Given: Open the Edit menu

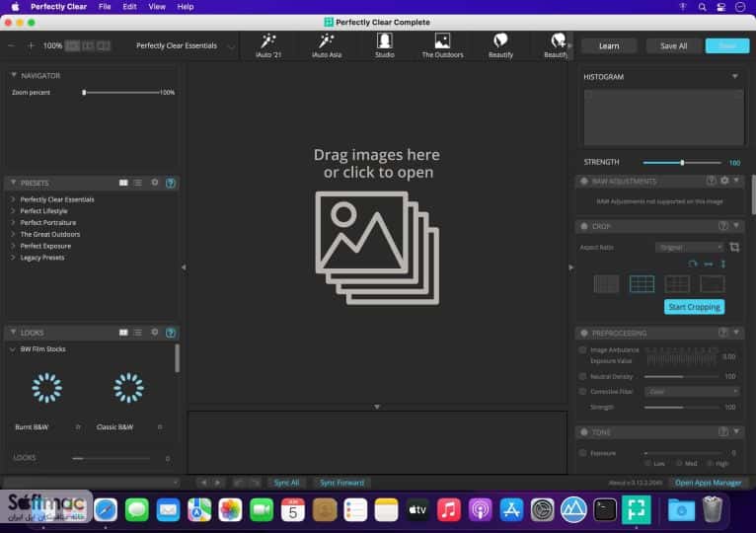Looking at the screenshot, I should click(129, 7).
